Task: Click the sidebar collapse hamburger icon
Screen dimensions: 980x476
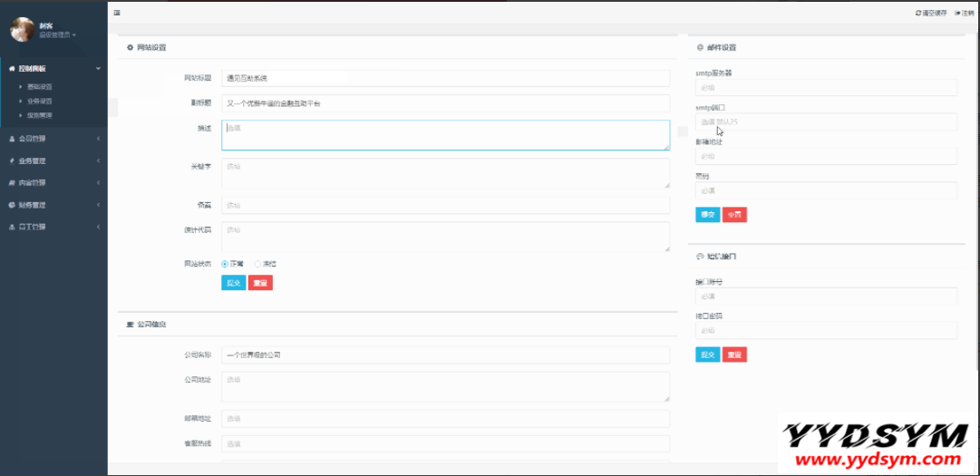Action: 117,13
